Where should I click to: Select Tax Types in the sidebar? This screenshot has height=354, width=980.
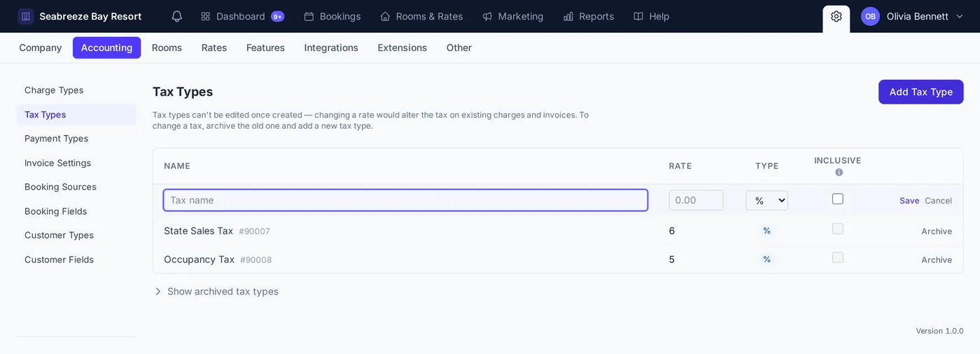coord(77,115)
